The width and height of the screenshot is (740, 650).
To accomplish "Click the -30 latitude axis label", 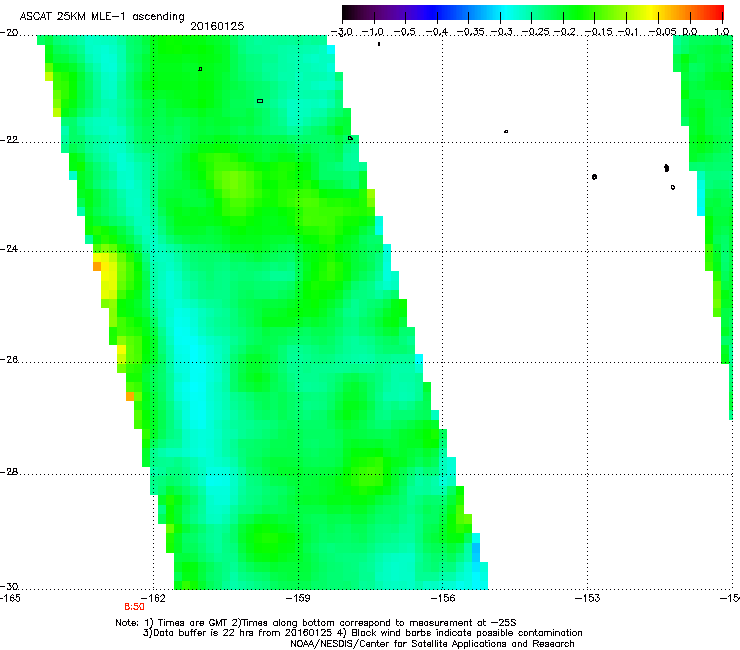I will click(9, 587).
